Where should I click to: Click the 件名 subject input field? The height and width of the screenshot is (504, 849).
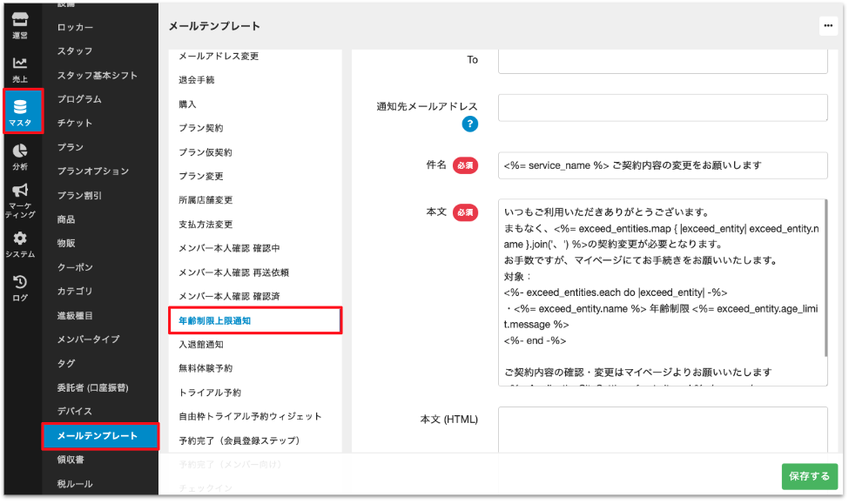tap(662, 165)
